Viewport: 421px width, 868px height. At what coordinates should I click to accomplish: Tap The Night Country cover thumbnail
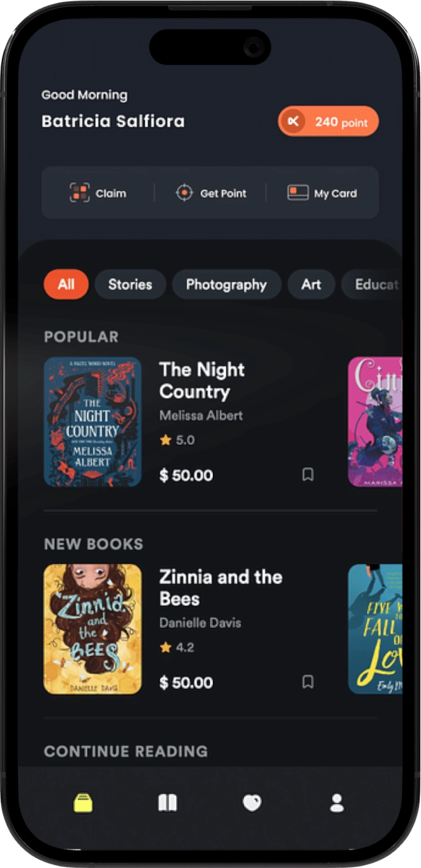tap(93, 422)
